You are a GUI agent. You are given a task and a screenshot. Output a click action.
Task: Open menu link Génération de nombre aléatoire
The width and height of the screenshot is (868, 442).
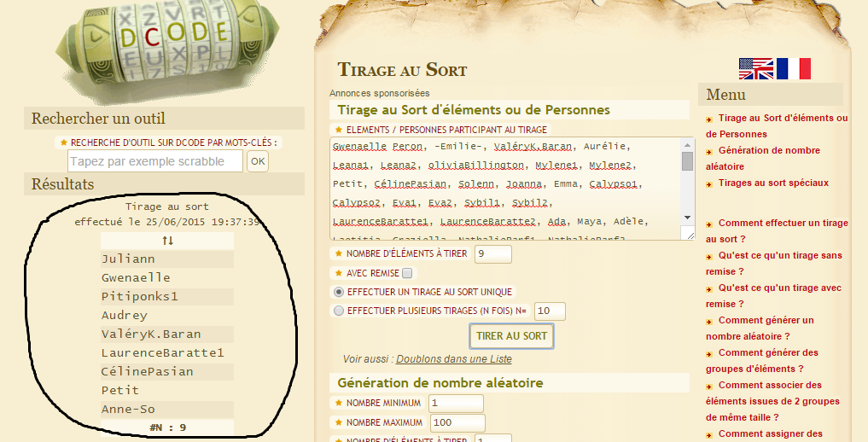(x=763, y=158)
